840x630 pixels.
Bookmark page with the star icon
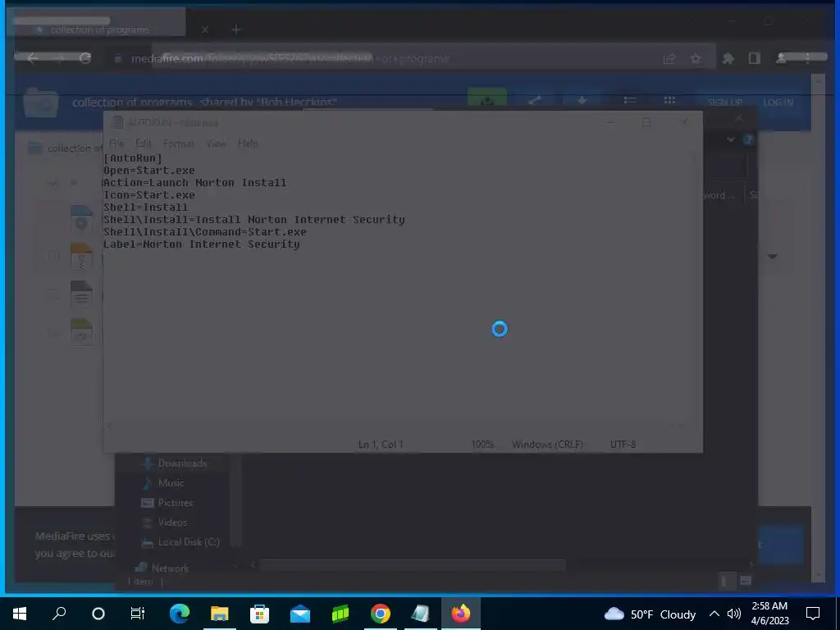(x=696, y=58)
